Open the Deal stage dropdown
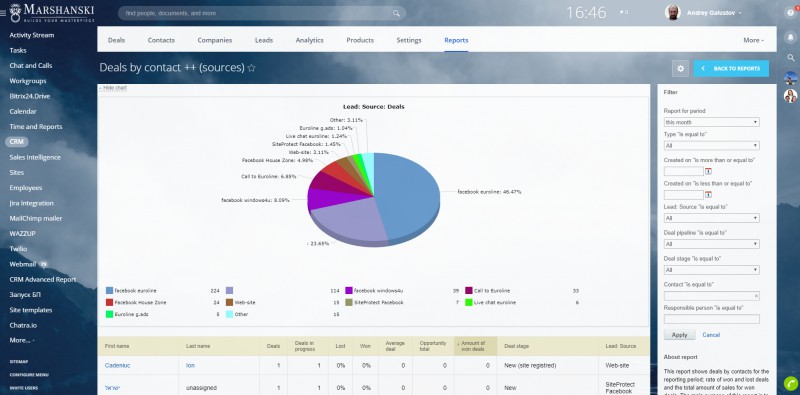Viewport: 800px width, 395px height. [711, 270]
